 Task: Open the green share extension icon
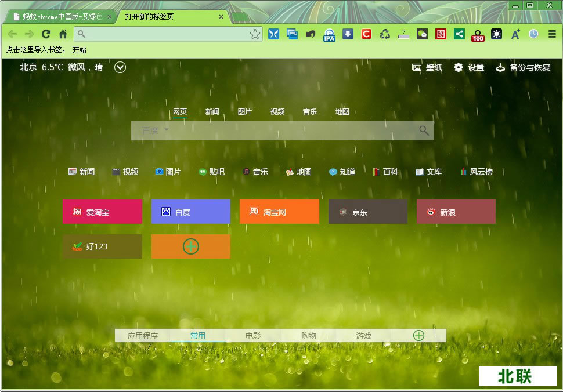coord(459,34)
